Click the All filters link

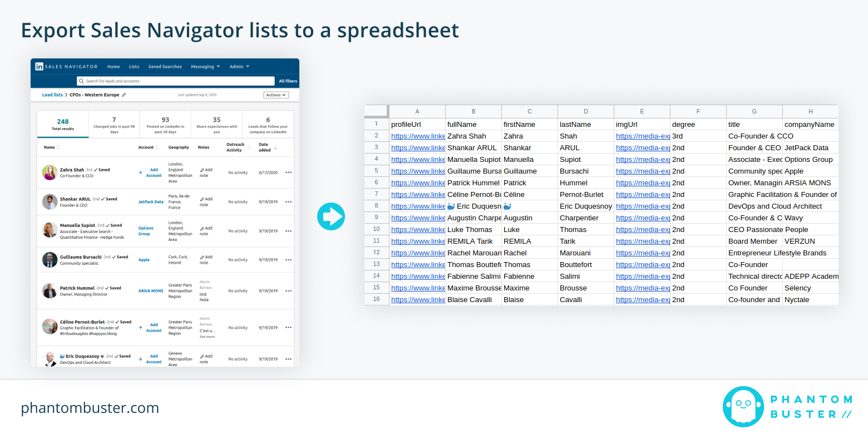pyautogui.click(x=288, y=81)
